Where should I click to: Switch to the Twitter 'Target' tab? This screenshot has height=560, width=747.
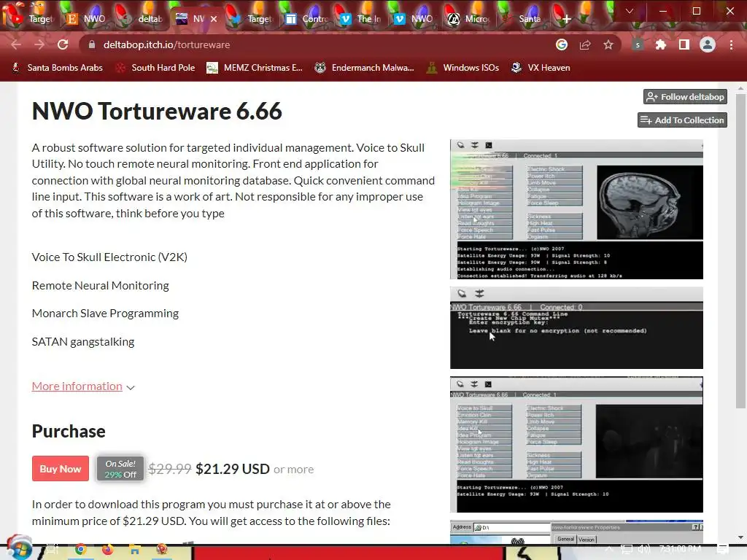click(x=250, y=19)
